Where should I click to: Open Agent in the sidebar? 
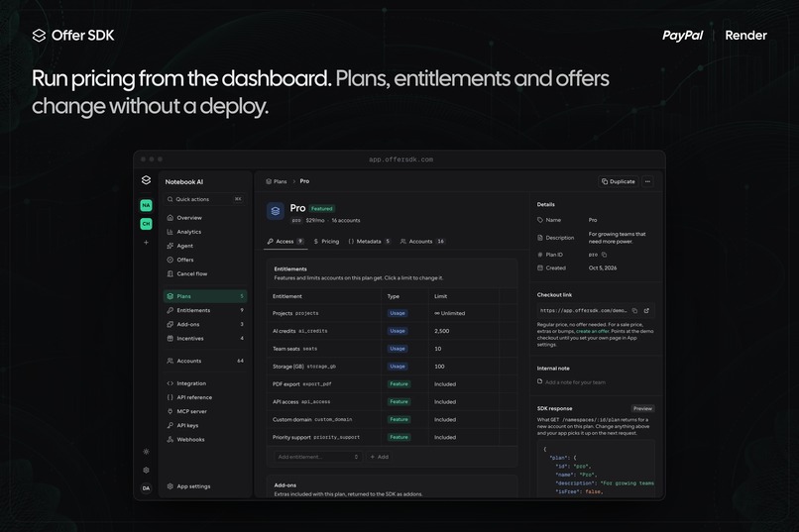[205, 246]
